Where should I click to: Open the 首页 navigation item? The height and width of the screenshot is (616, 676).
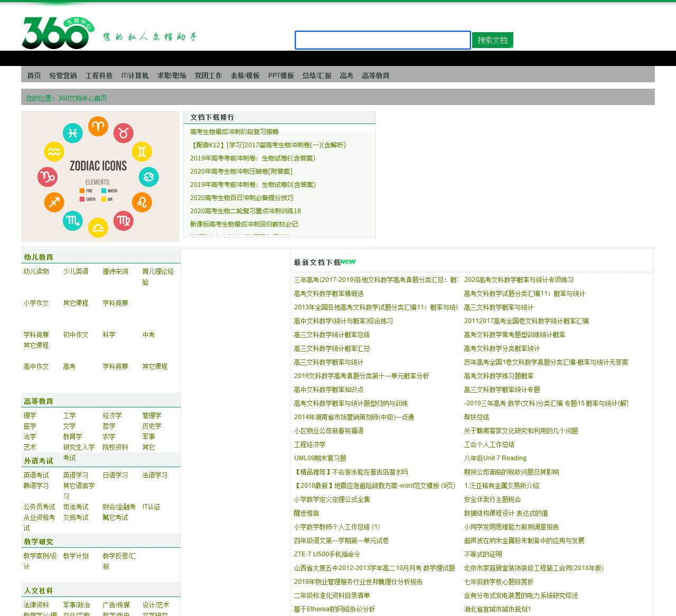pyautogui.click(x=34, y=75)
